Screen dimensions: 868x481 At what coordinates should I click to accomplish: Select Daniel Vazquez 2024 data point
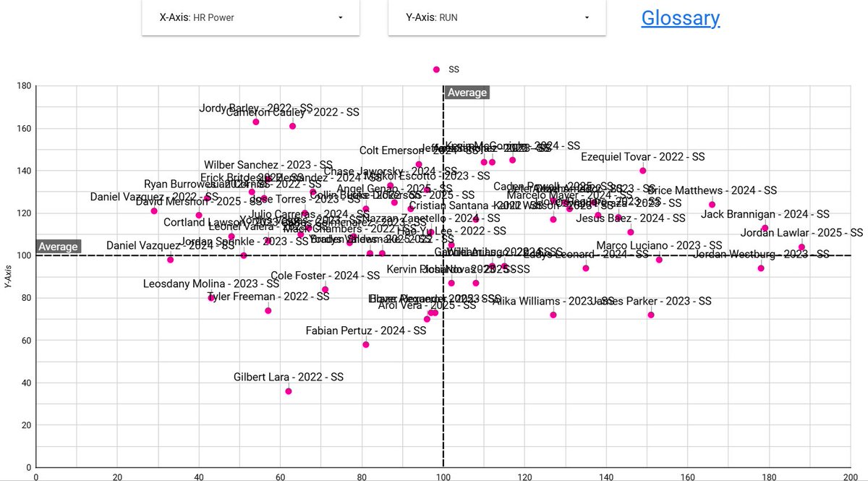coord(170,260)
